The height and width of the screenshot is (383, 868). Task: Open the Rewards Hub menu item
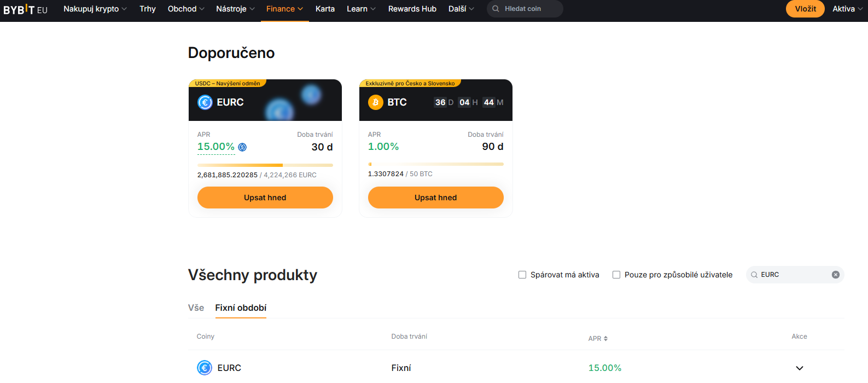[412, 9]
